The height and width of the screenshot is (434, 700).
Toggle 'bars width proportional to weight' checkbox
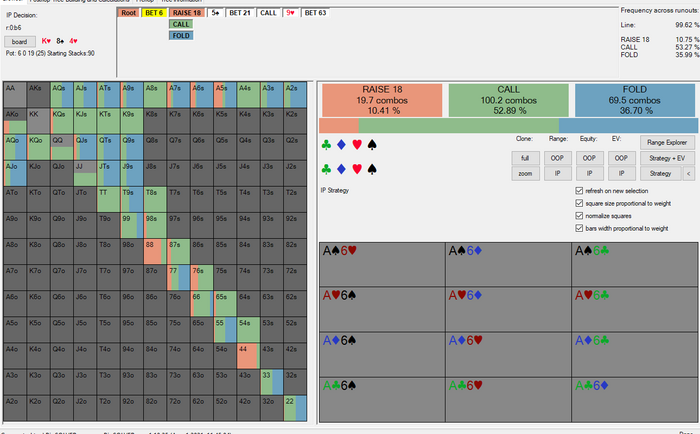(579, 228)
